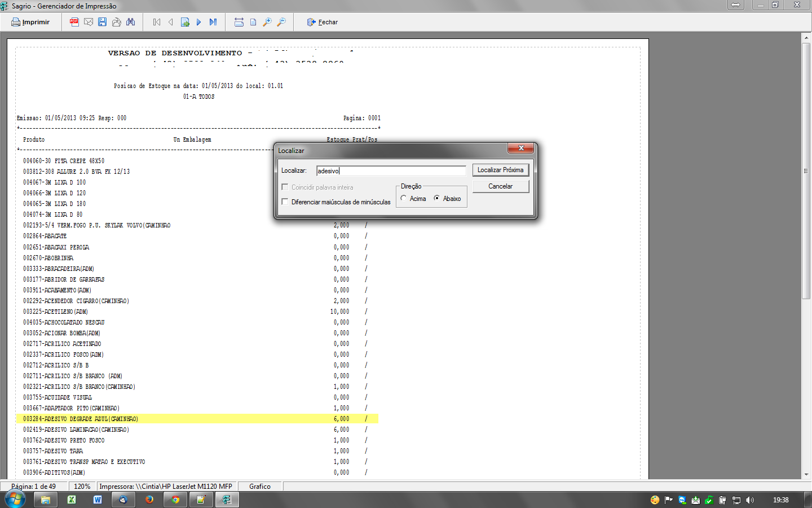Fit page to width icon

239,22
